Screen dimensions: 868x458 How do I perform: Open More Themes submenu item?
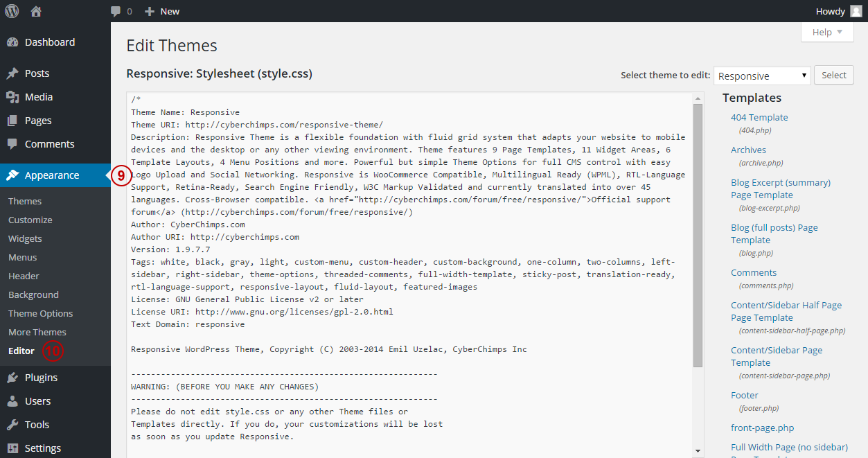pyautogui.click(x=37, y=332)
